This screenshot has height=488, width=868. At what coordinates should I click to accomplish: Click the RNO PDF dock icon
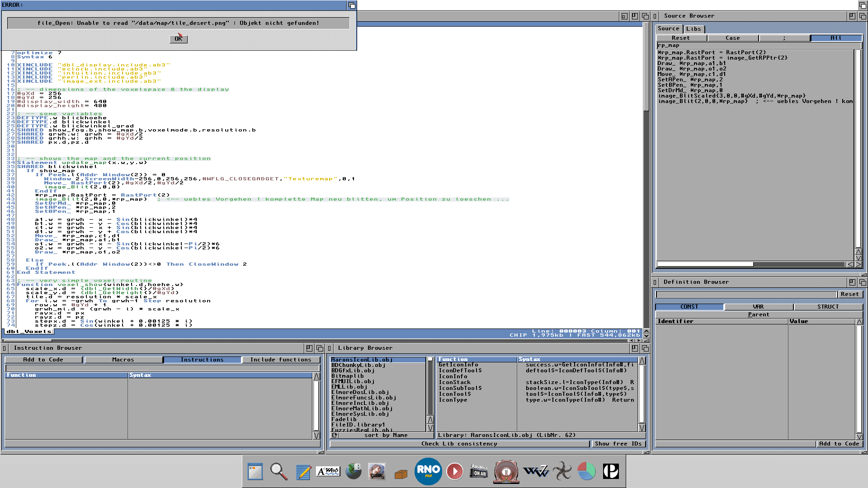click(x=428, y=471)
